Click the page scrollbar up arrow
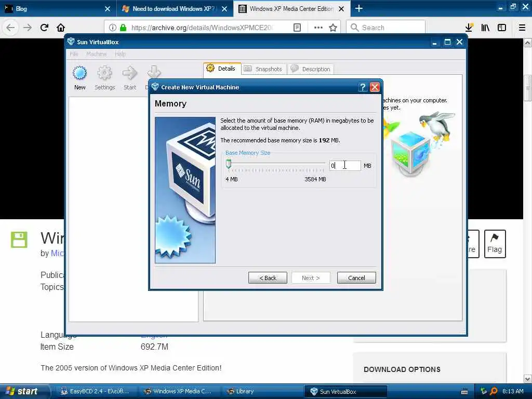Image resolution: width=532 pixels, height=399 pixels. coord(528,43)
